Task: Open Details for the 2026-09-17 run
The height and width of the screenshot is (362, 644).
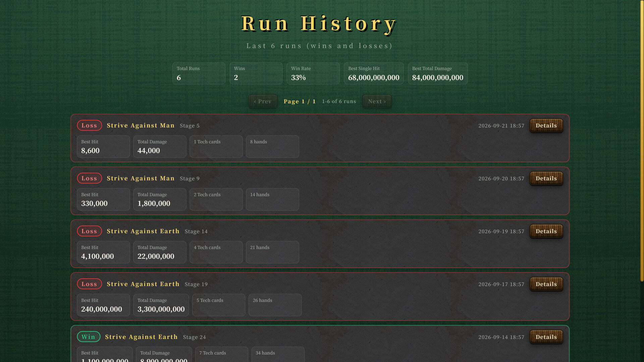Action: tap(546, 284)
